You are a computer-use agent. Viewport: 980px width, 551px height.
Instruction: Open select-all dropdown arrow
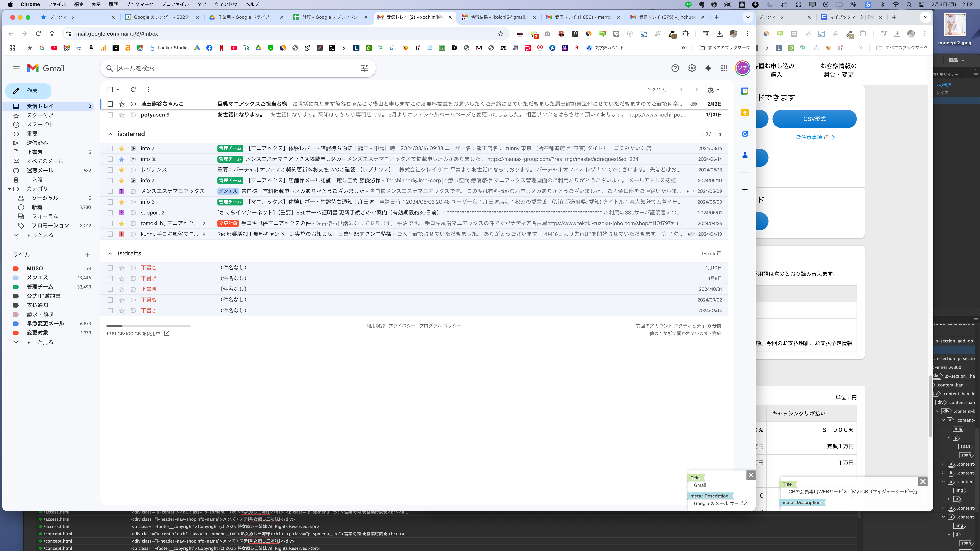coord(118,89)
